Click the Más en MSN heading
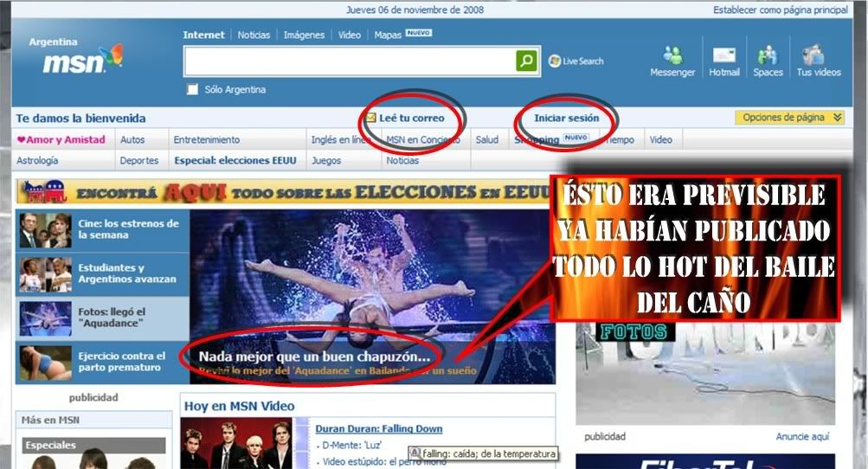This screenshot has height=469, width=868. pos(50,420)
